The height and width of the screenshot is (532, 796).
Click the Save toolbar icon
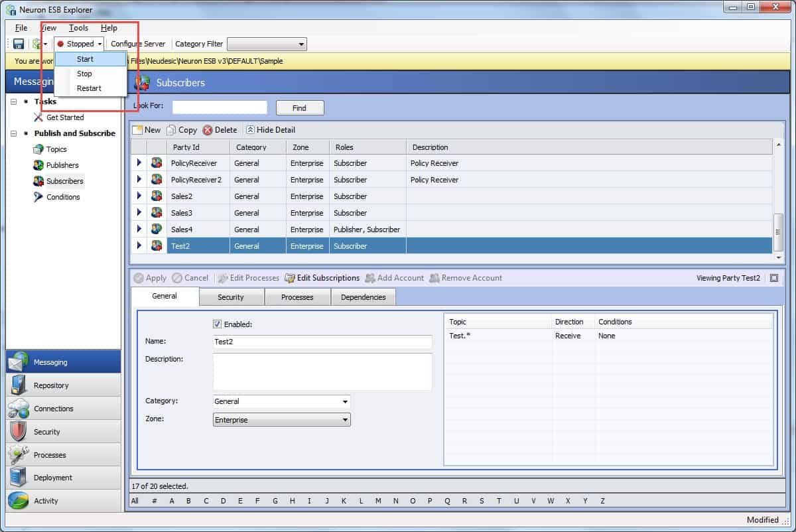tap(19, 44)
